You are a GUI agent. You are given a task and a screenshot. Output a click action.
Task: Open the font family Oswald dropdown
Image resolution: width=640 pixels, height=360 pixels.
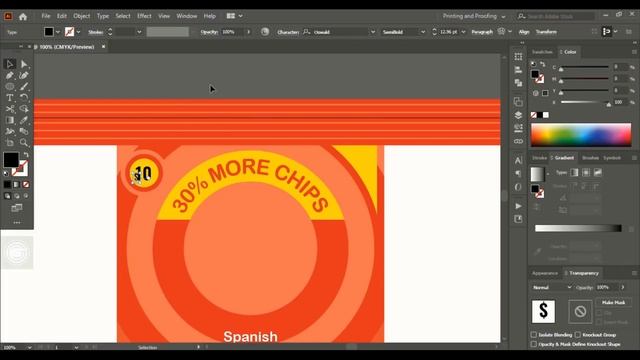tap(372, 32)
